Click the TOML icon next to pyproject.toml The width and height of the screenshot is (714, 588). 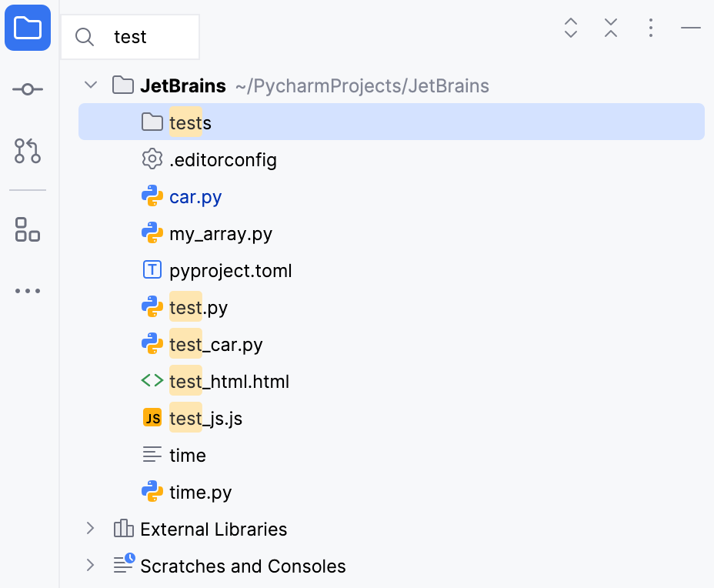click(152, 270)
